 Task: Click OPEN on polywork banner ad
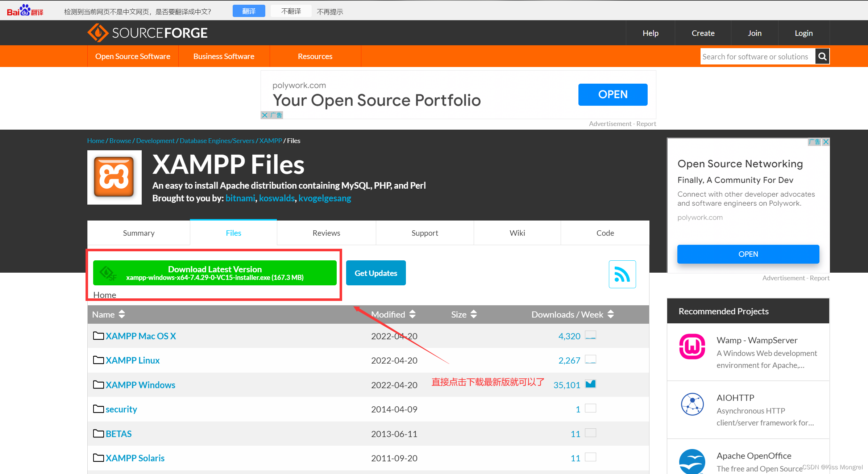tap(613, 95)
